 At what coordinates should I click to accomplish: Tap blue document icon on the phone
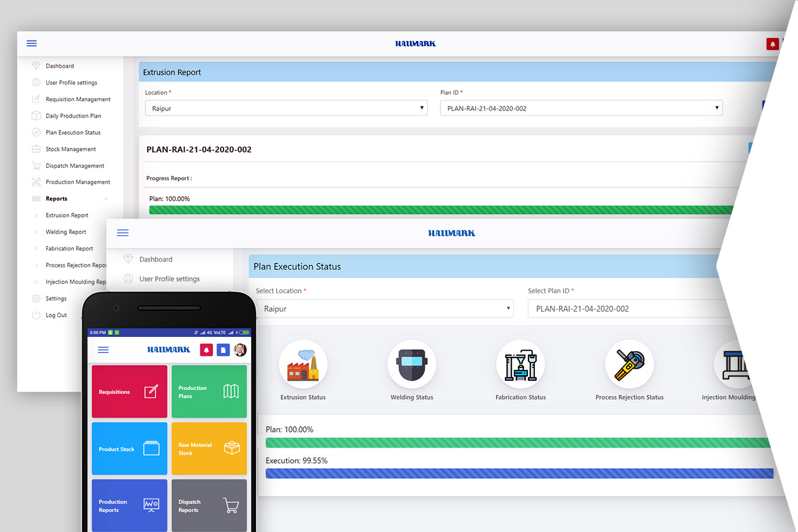point(223,350)
